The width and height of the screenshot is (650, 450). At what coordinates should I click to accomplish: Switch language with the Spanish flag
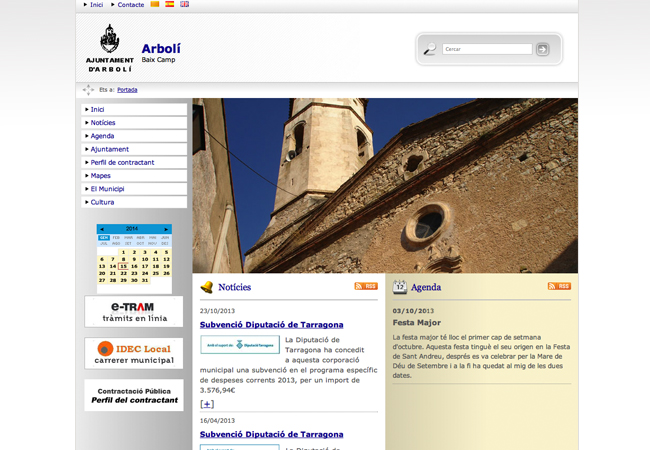point(170,4)
